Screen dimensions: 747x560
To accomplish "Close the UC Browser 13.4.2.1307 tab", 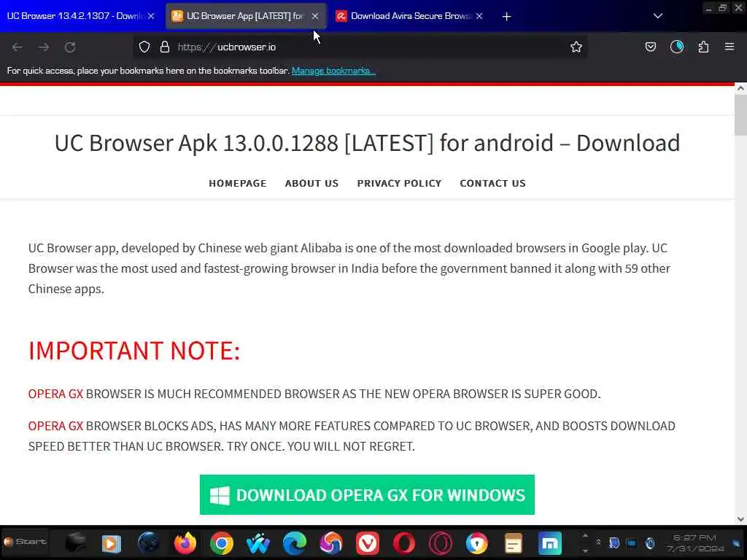I will point(151,16).
